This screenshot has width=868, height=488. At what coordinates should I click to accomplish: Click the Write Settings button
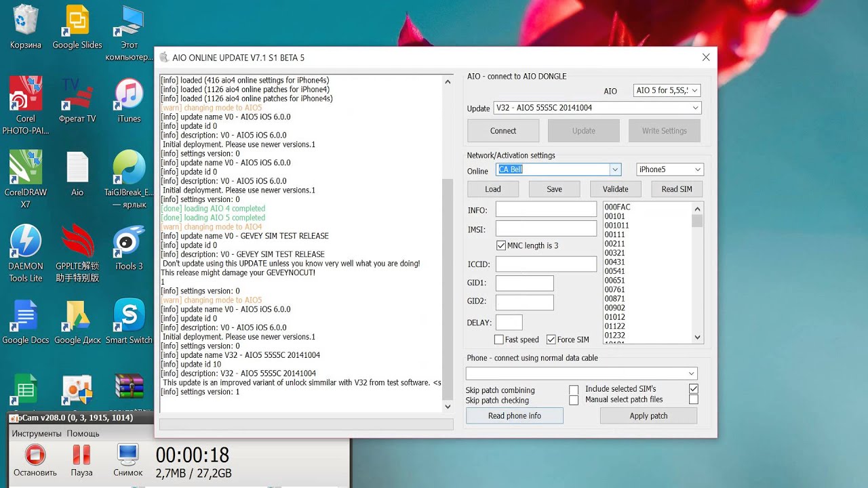click(664, 131)
